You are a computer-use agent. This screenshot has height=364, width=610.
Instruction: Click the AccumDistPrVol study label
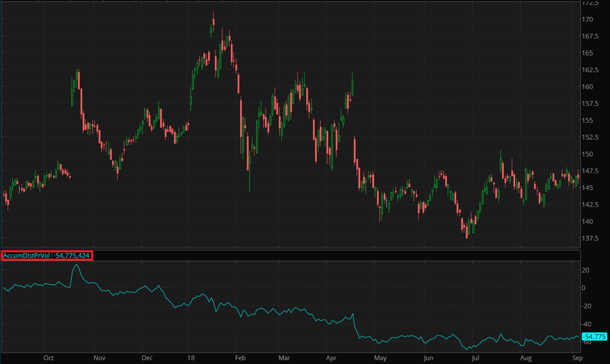pos(26,255)
